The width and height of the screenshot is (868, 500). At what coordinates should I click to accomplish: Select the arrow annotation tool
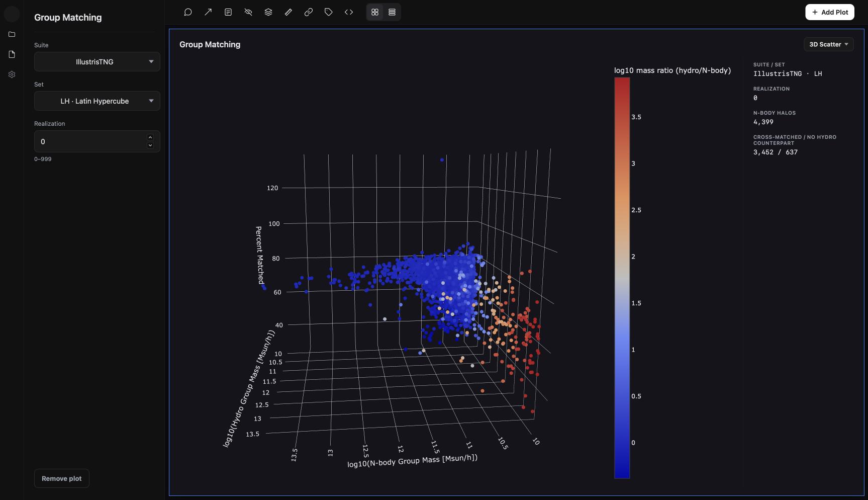208,12
